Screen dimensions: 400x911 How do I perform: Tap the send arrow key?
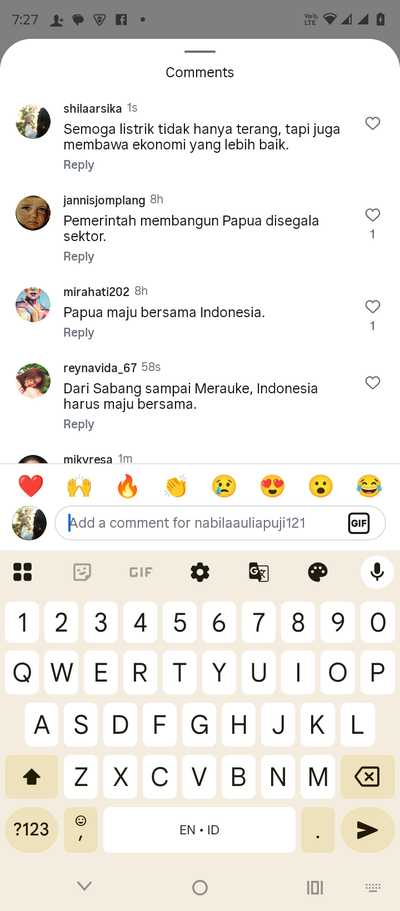pyautogui.click(x=367, y=829)
